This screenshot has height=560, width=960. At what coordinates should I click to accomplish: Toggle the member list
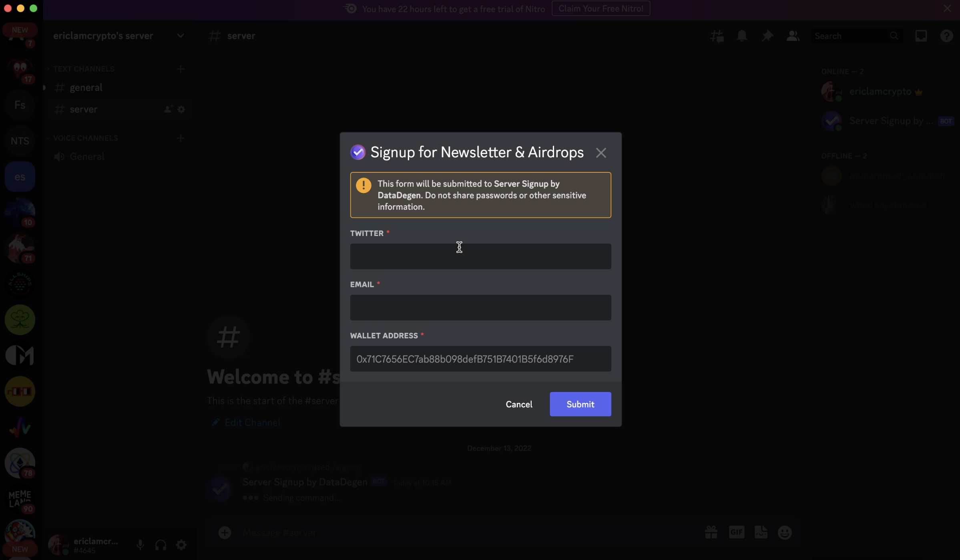(793, 36)
